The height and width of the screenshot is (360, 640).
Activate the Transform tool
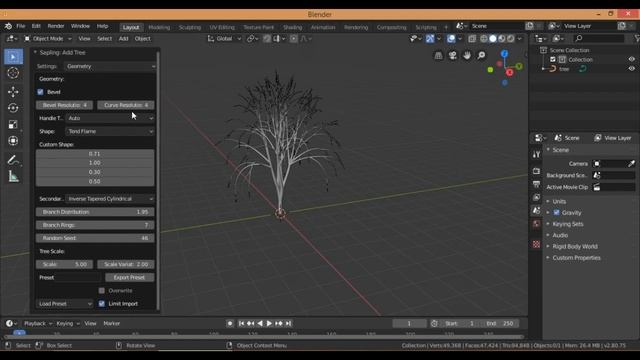point(13,141)
